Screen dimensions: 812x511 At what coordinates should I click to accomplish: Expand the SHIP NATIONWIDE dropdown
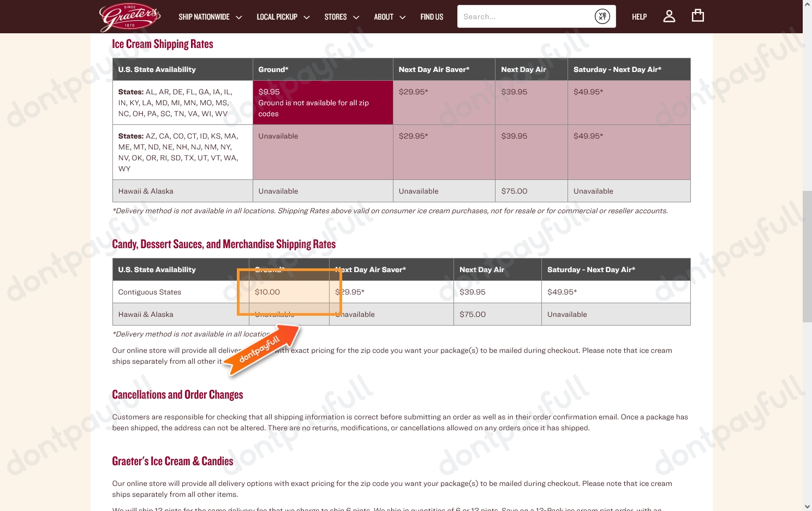tap(239, 17)
